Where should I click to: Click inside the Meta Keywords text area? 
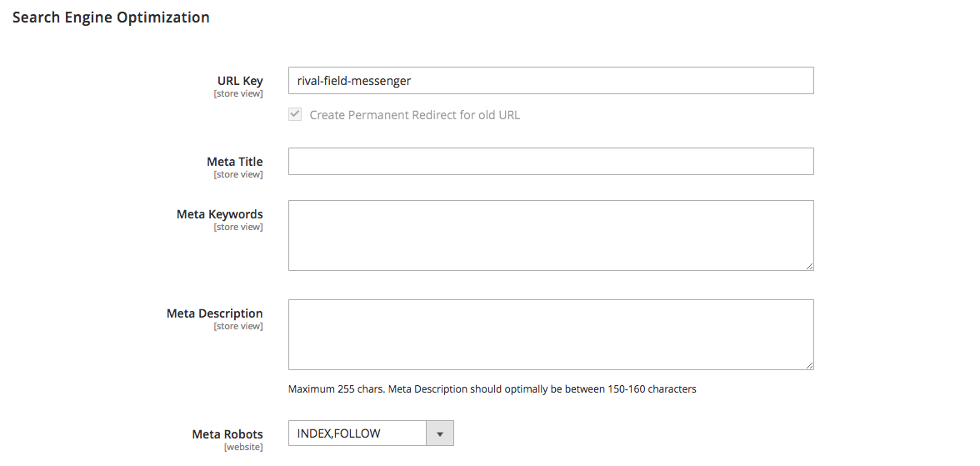551,235
